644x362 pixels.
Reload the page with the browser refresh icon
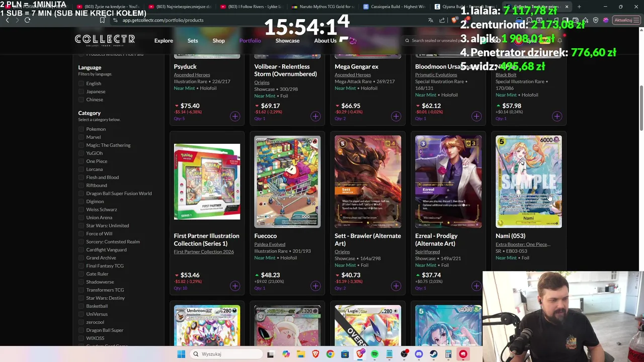[x=27, y=20]
